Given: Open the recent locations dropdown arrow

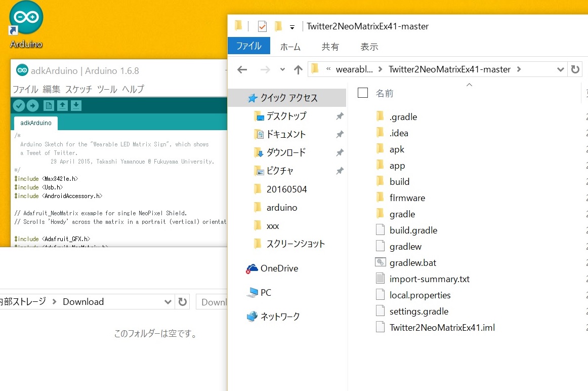Looking at the screenshot, I should [x=282, y=69].
